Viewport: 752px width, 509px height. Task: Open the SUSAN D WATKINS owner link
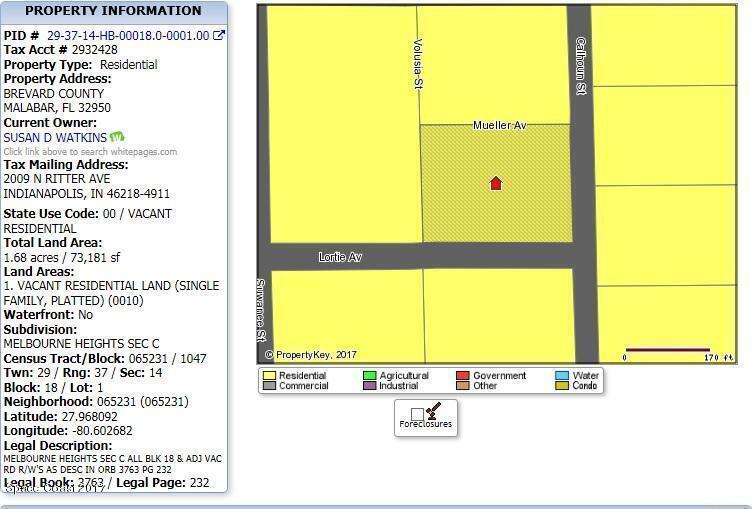point(55,137)
